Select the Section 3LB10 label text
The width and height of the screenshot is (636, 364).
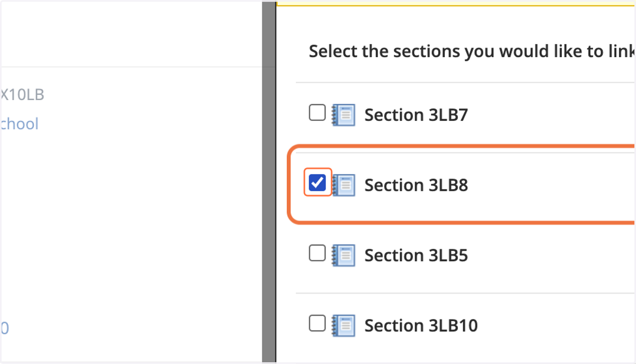[421, 325]
